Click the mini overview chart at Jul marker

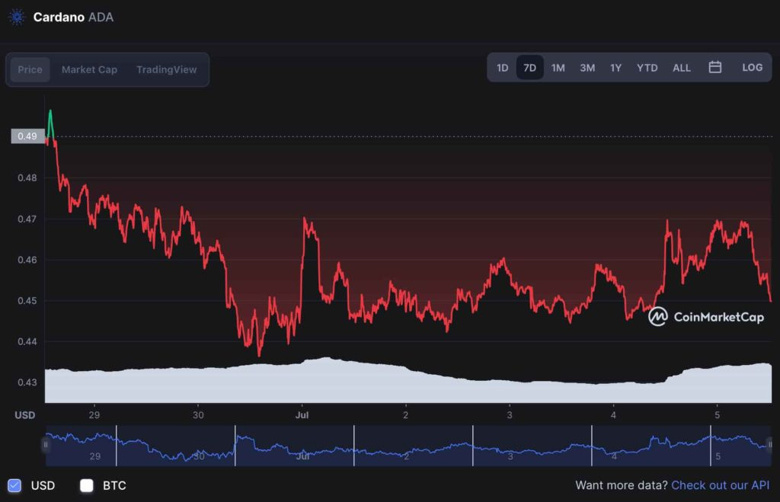coord(303,456)
